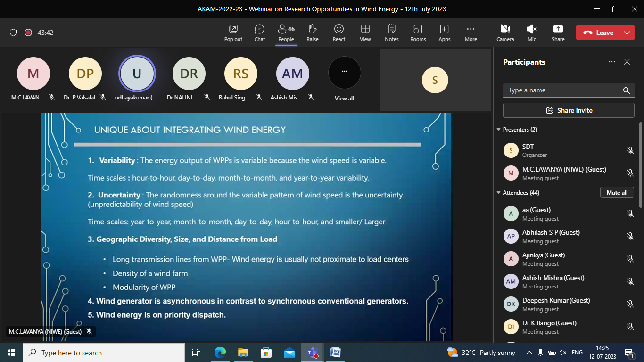
Task: Collapse the Attendees (44) section
Action: [499, 193]
